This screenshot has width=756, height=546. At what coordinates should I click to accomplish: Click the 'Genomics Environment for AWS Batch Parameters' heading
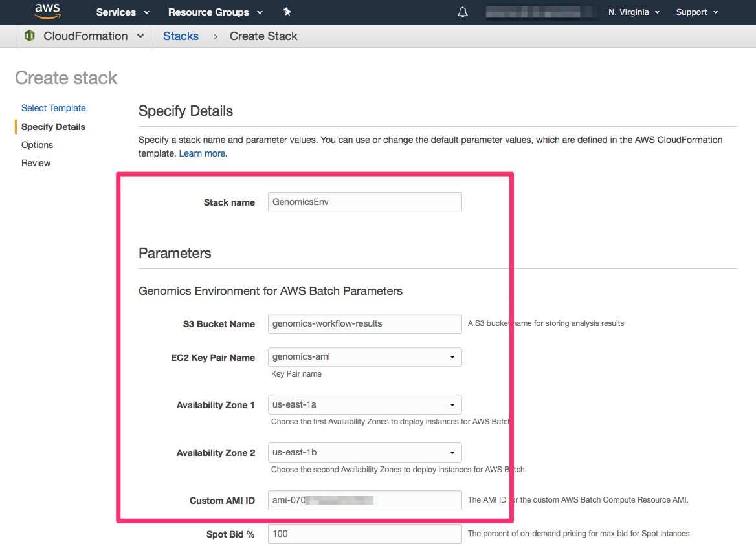(x=271, y=291)
